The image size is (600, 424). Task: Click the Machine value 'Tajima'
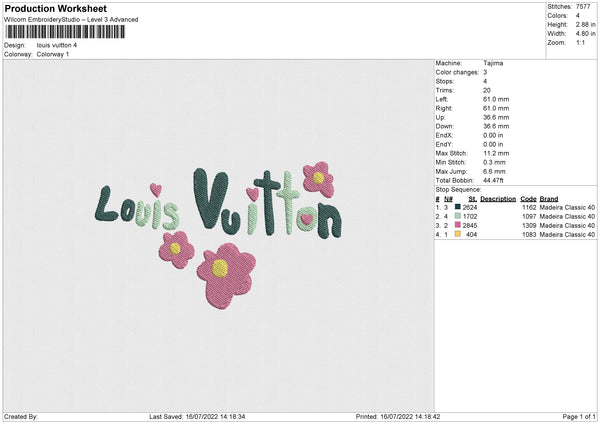[493, 63]
